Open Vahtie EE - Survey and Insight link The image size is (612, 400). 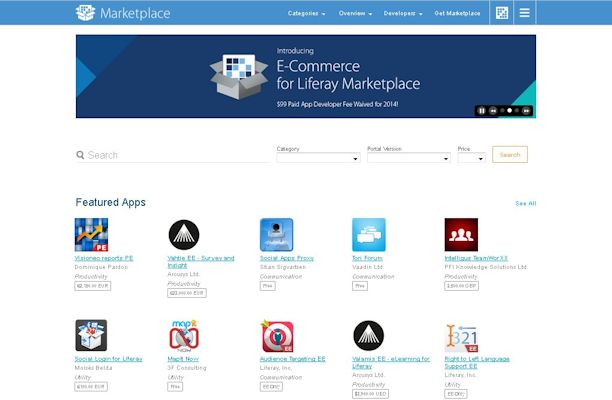coord(201,261)
